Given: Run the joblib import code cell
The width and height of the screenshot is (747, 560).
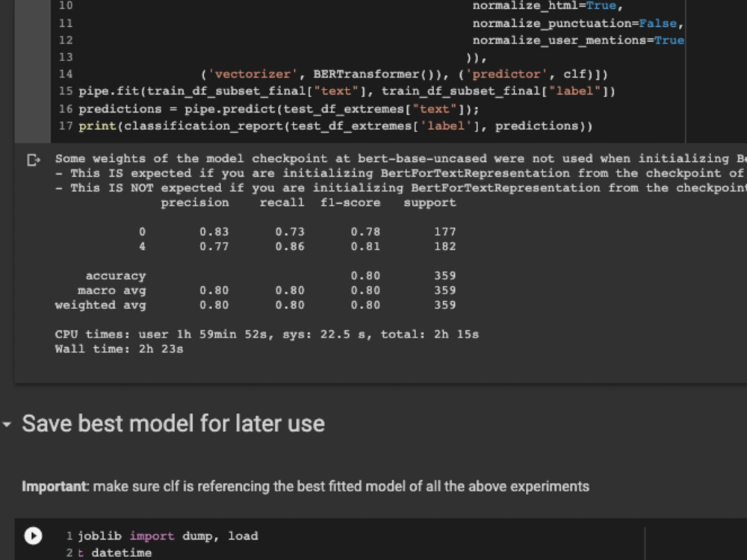Looking at the screenshot, I should click(x=33, y=535).
